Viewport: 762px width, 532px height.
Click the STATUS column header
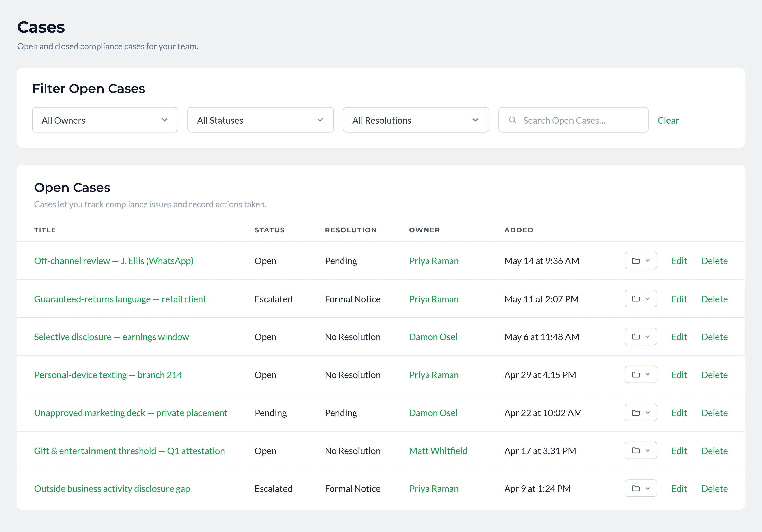click(269, 230)
